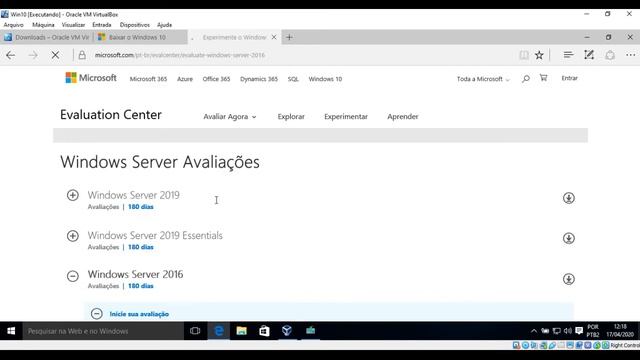Click taskbar clock 12:18
The image size is (640, 360).
pyautogui.click(x=620, y=331)
